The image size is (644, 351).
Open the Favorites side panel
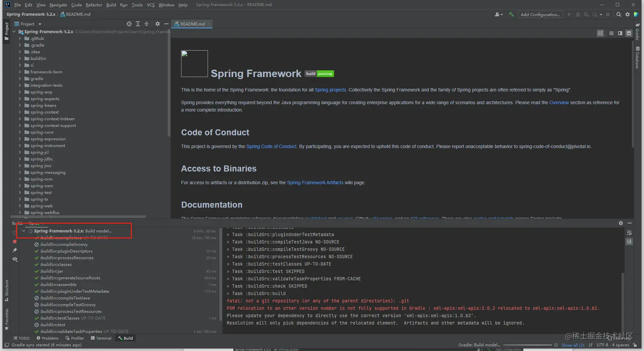click(6, 319)
